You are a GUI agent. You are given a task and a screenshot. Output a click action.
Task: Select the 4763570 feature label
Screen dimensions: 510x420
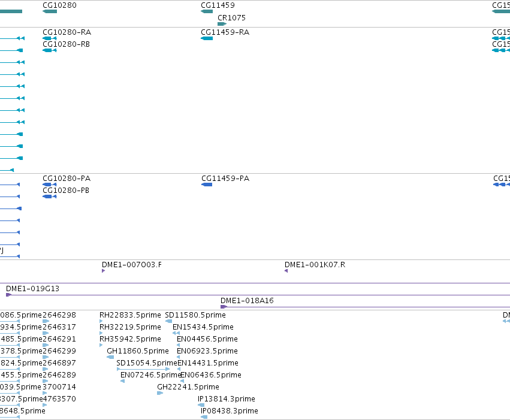coord(59,399)
